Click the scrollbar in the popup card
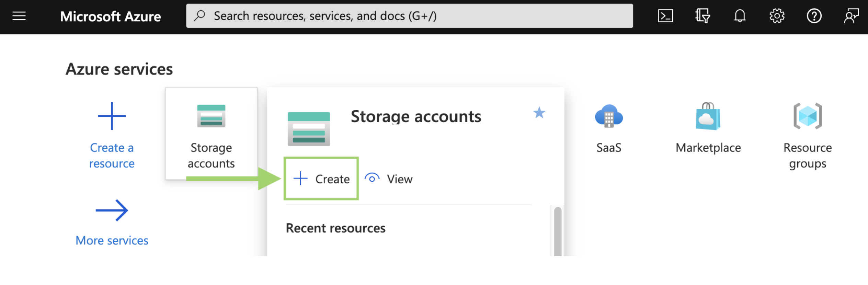The image size is (868, 285). (558, 231)
